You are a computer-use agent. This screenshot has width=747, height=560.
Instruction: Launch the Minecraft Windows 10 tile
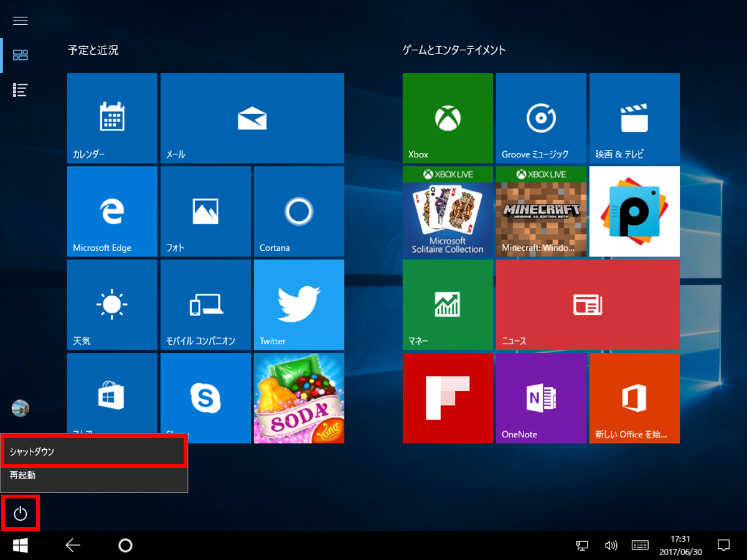point(541,212)
